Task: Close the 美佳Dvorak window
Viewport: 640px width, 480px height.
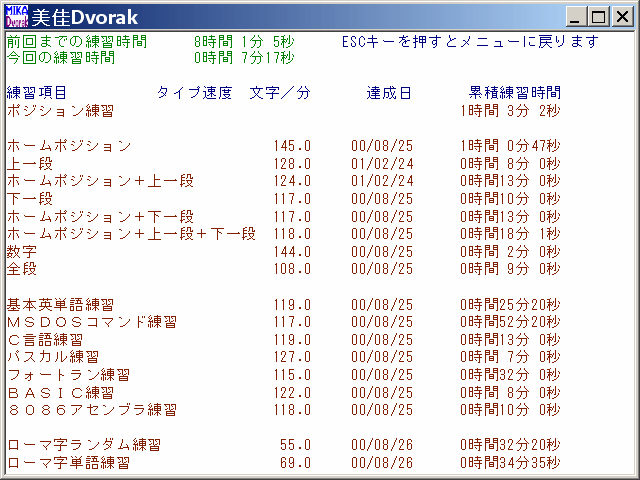Action: pyautogui.click(x=623, y=17)
